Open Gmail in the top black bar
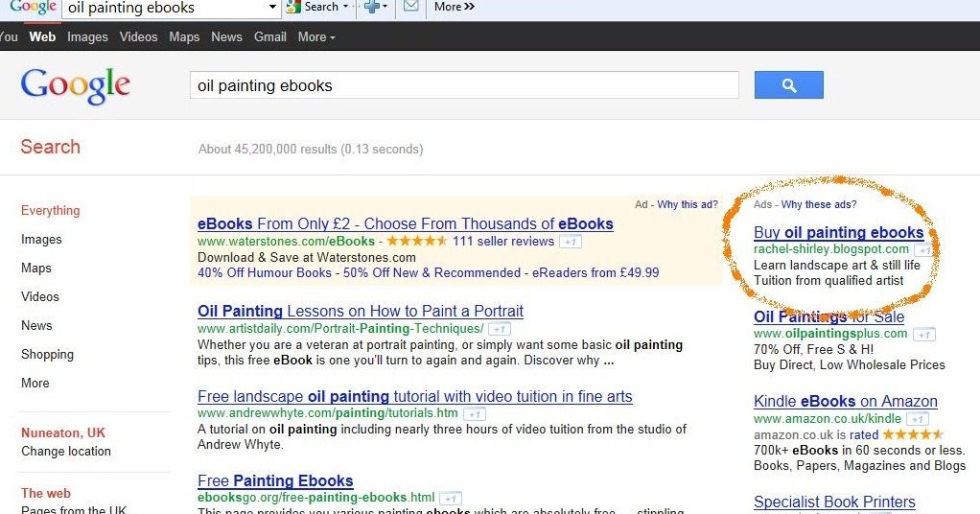The image size is (980, 514). click(270, 36)
